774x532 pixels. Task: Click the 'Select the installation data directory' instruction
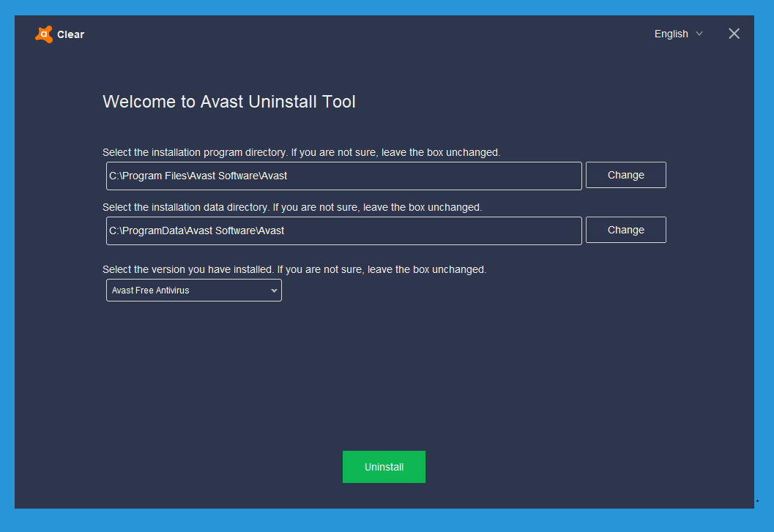coord(291,207)
